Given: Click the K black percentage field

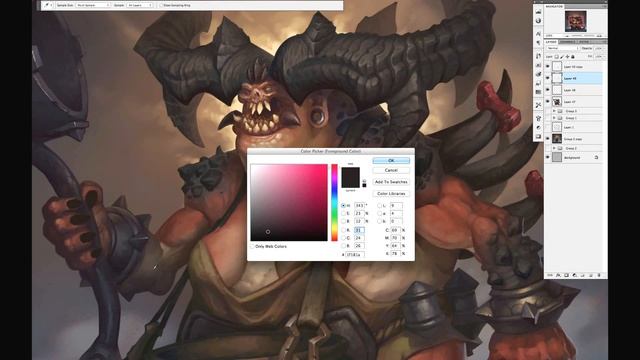Looking at the screenshot, I should (395, 253).
